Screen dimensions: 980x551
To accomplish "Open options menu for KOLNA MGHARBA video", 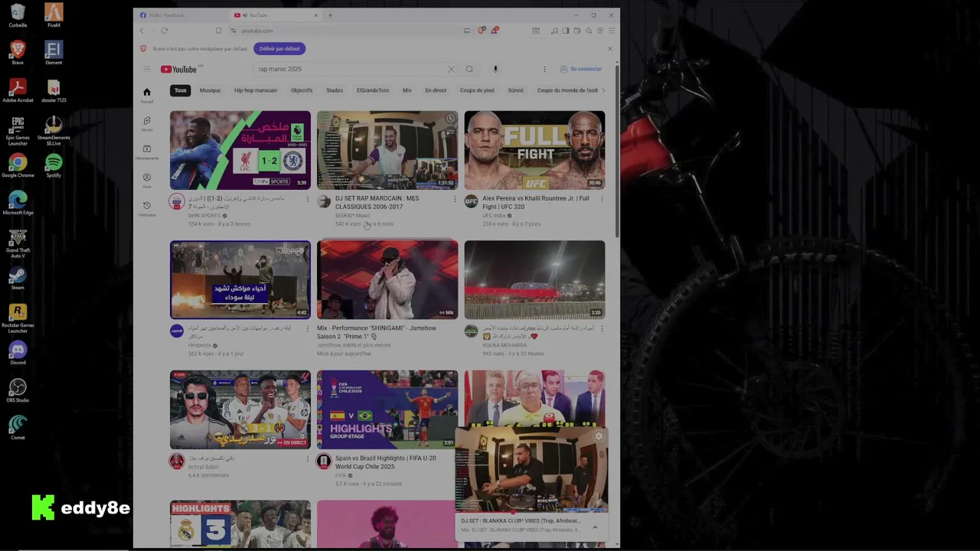I will [602, 329].
